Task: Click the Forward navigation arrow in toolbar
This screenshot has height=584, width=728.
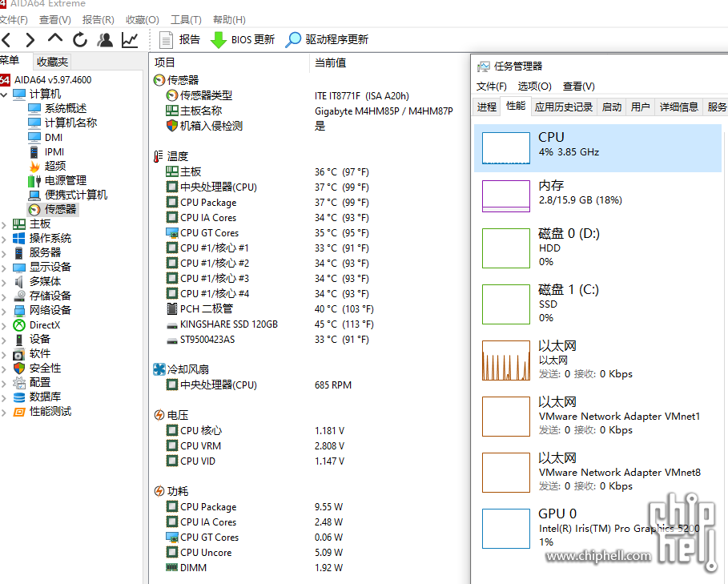Action: (x=30, y=40)
